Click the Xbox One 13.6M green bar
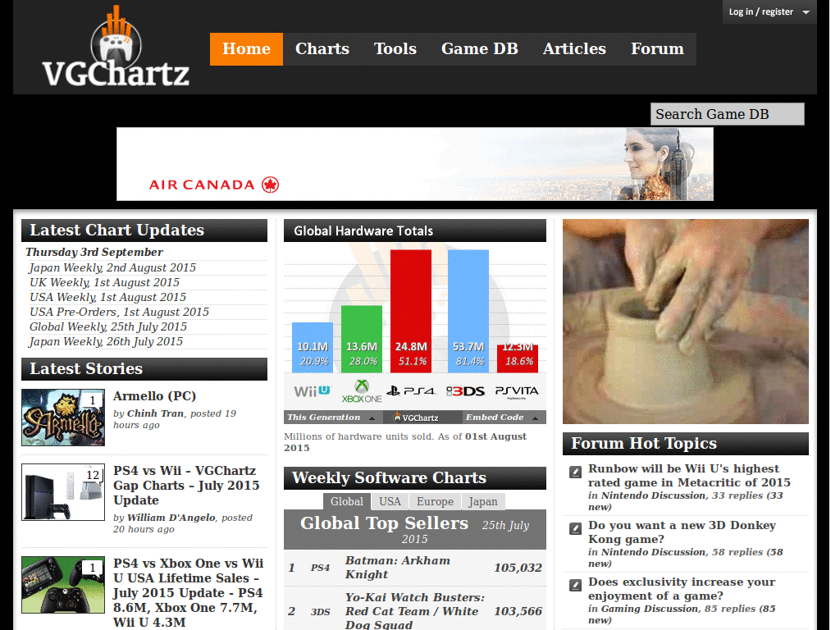Screen dimensions: 840x630 click(x=362, y=339)
